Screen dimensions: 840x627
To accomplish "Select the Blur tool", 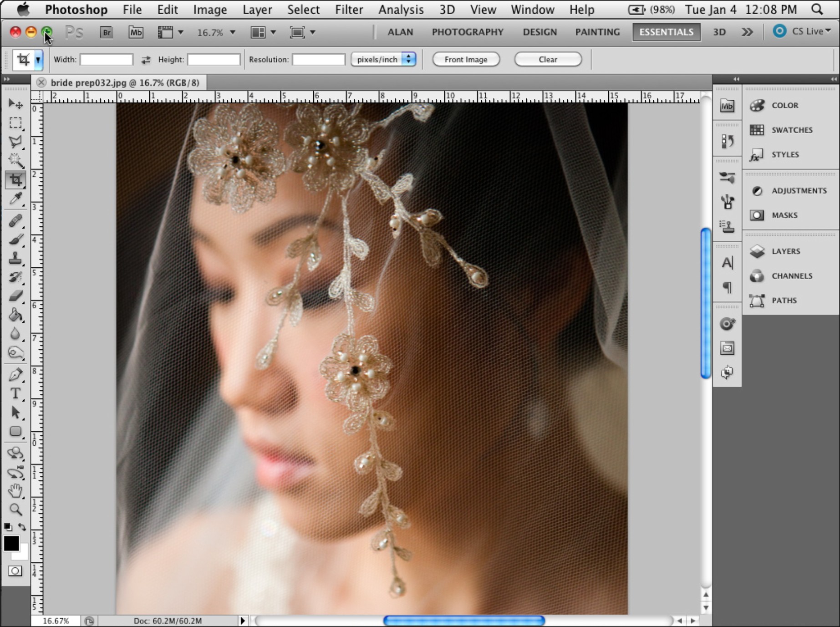I will 15,334.
